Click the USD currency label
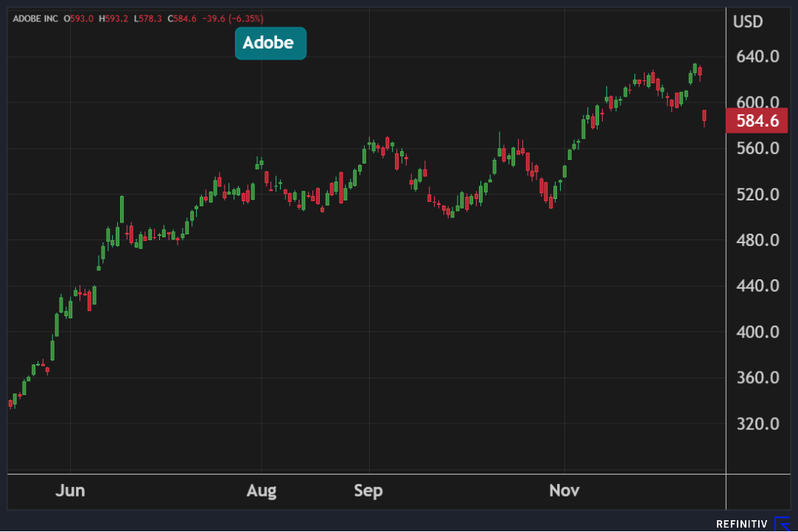The image size is (798, 532). click(748, 22)
